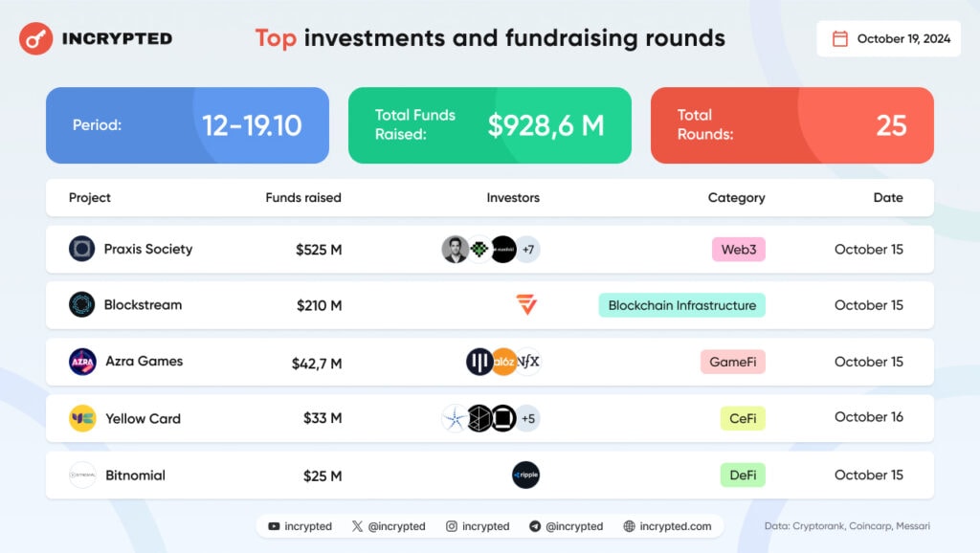Click the GameFi category tag
This screenshot has height=553, width=980.
pos(732,362)
